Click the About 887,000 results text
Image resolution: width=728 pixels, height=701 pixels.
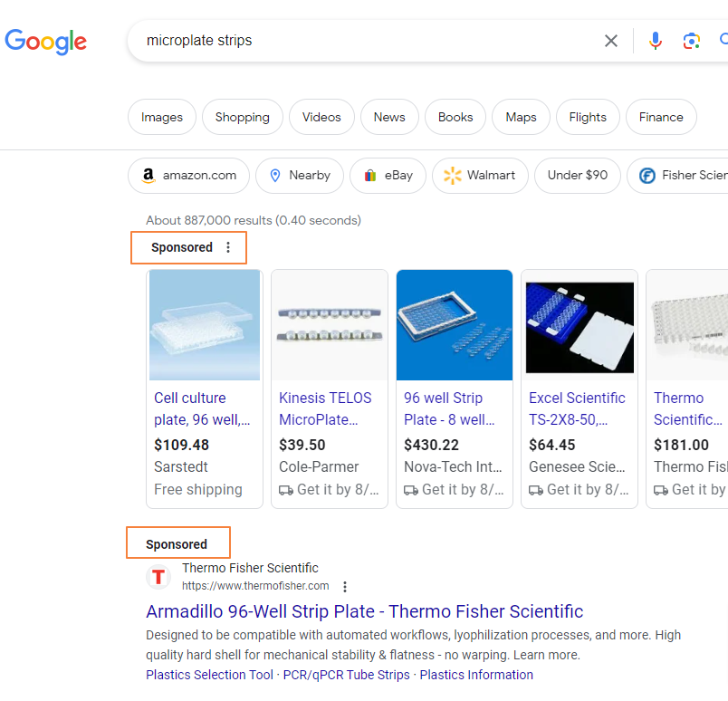coord(254,220)
